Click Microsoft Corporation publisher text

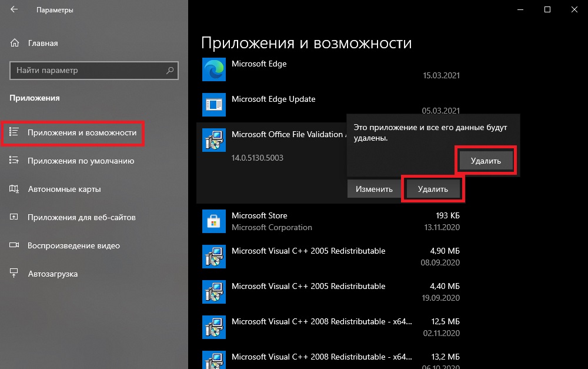[272, 227]
